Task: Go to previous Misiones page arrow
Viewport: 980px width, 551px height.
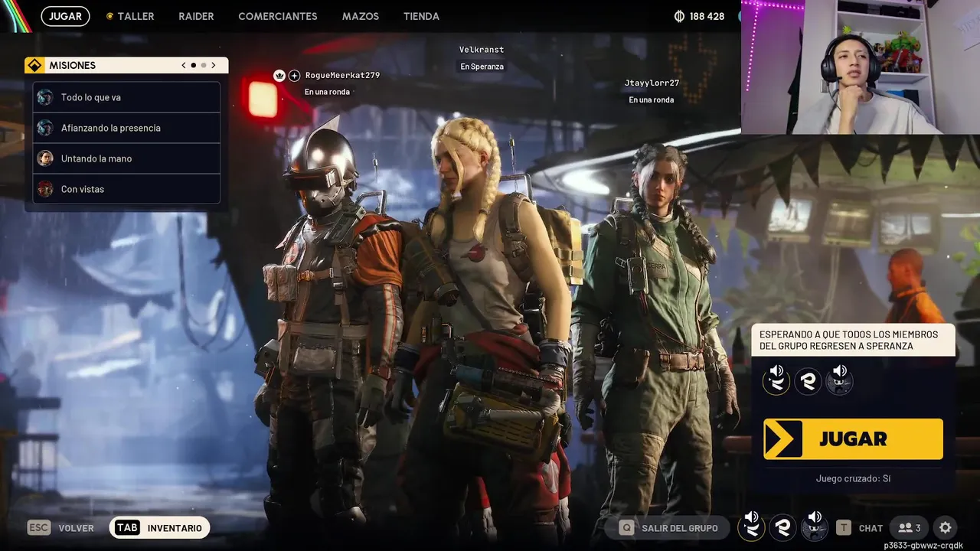Action: pyautogui.click(x=184, y=65)
